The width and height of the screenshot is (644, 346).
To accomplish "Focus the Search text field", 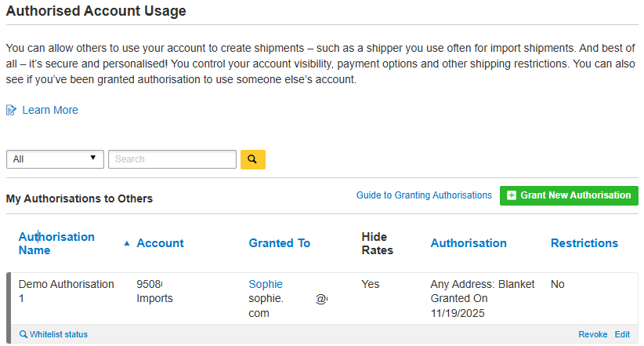I will (172, 159).
